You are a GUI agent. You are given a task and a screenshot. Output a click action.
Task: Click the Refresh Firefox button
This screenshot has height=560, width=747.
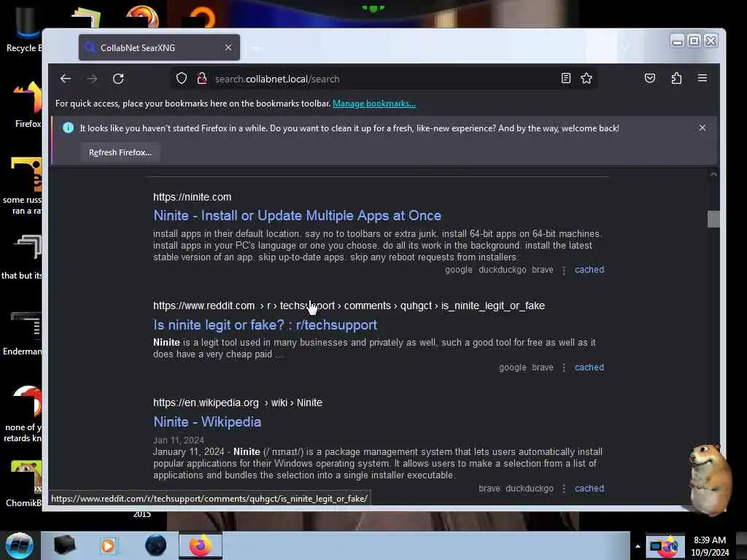pos(120,152)
